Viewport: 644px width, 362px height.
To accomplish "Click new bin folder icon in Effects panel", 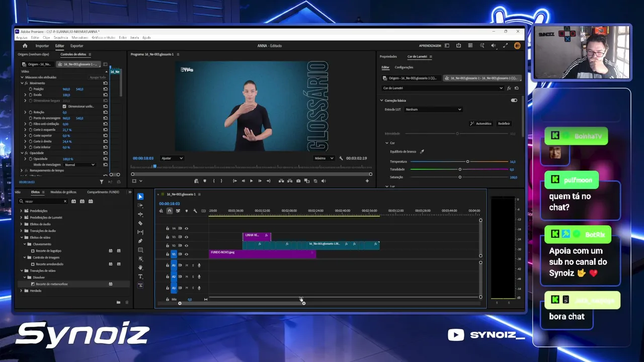I will (118, 302).
